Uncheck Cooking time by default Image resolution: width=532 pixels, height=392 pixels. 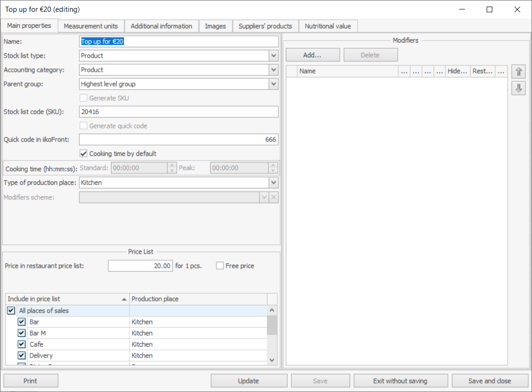tap(84, 153)
